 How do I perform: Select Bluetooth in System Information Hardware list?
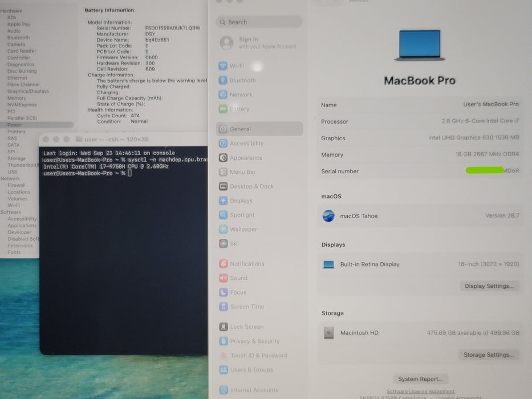(19, 38)
